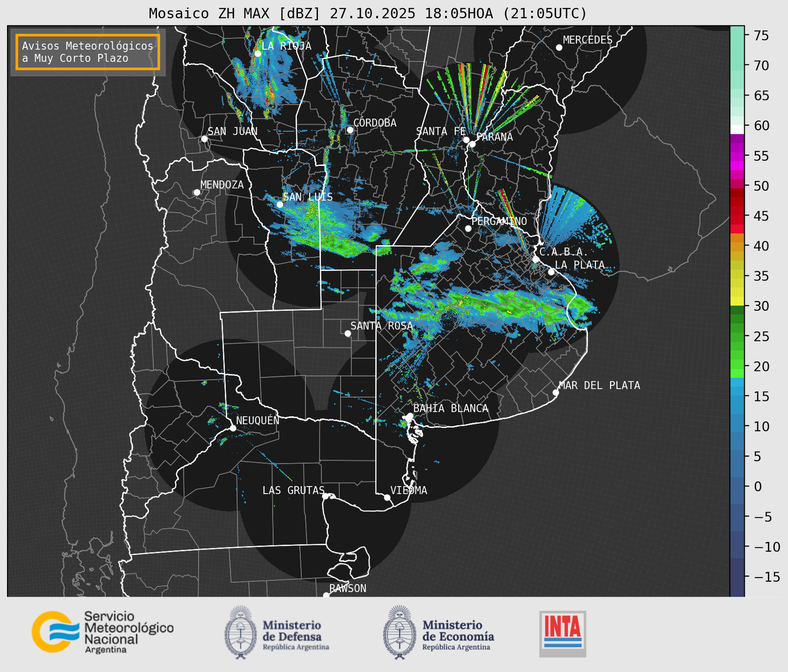
Task: Click the SANTA ROSA label text
Action: (382, 326)
